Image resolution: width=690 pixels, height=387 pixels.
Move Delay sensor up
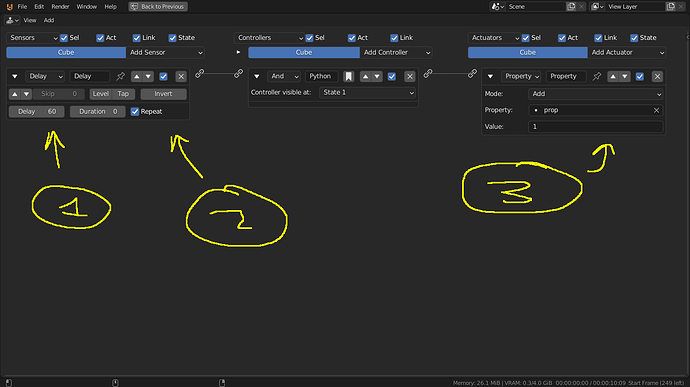[x=137, y=77]
